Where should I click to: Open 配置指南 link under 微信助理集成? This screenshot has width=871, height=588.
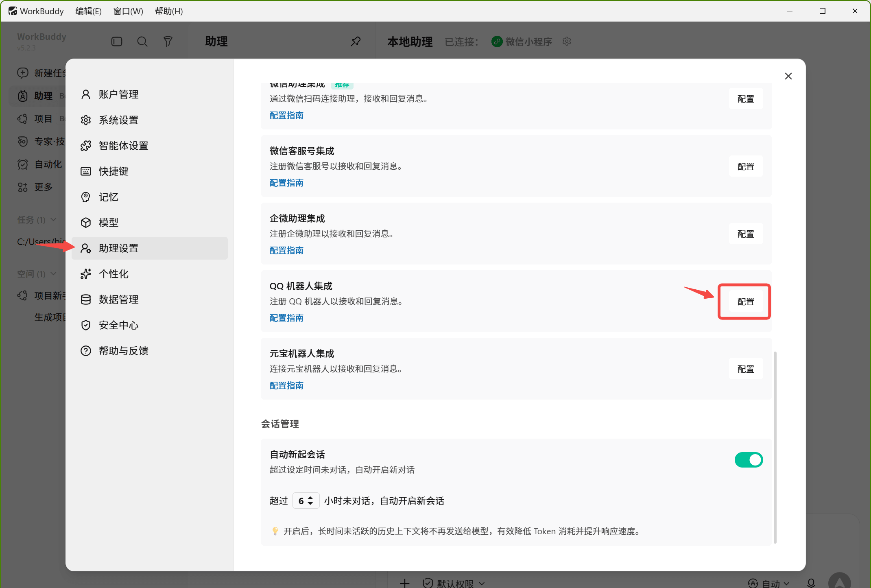pos(286,116)
